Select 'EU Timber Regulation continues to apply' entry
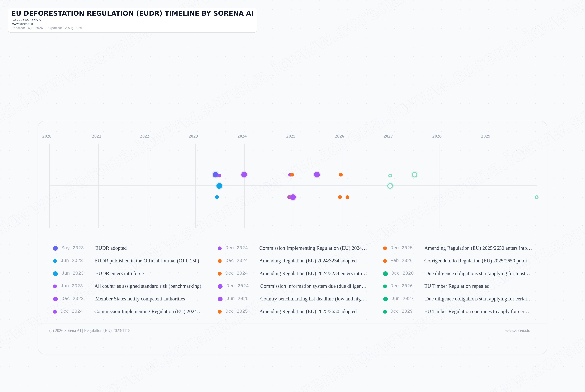The image size is (585, 392). pos(477,312)
